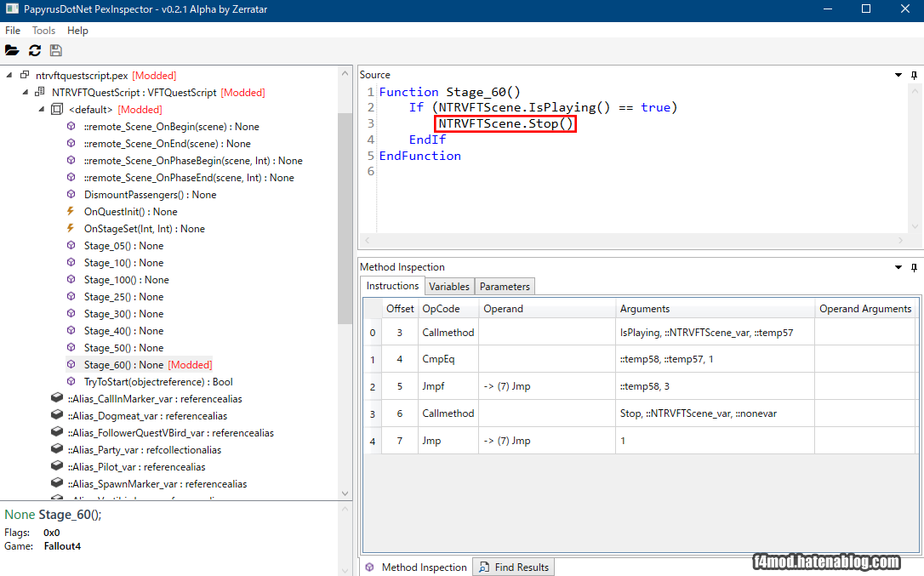Click method icon of TryToStart(objectreference)
Screen dimensions: 924x576
coord(71,381)
